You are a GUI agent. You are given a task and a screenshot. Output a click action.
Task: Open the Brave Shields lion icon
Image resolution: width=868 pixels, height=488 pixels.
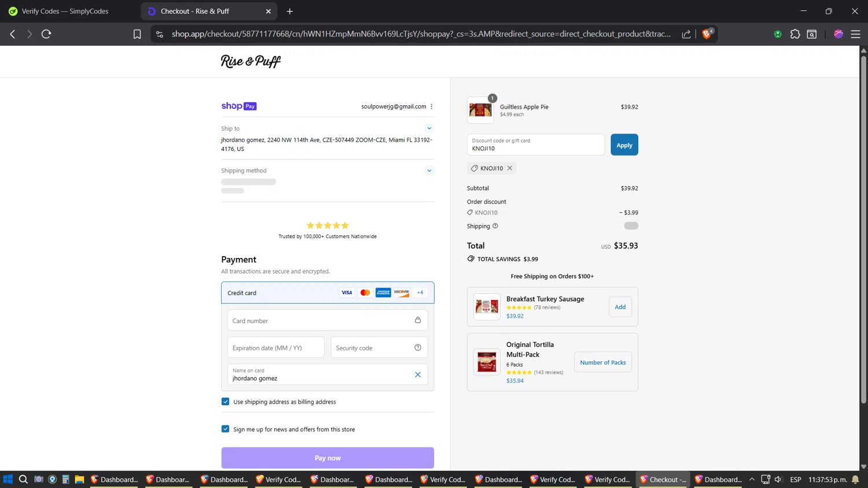point(707,34)
